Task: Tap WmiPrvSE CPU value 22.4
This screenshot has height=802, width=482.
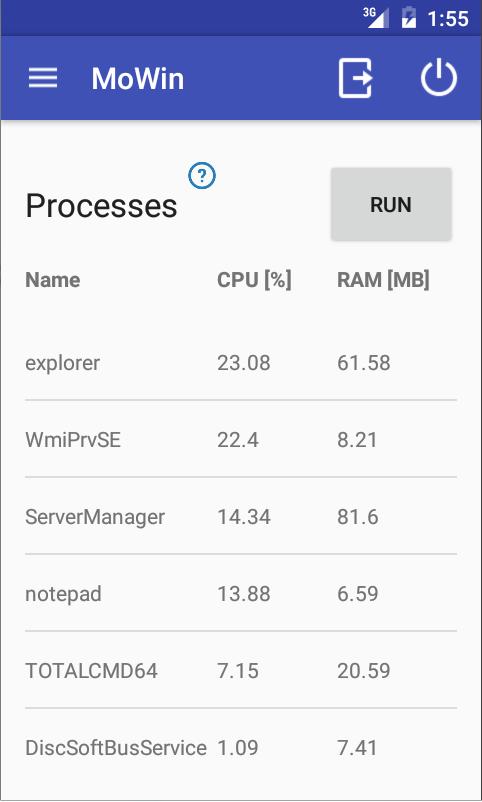Action: click(x=238, y=439)
